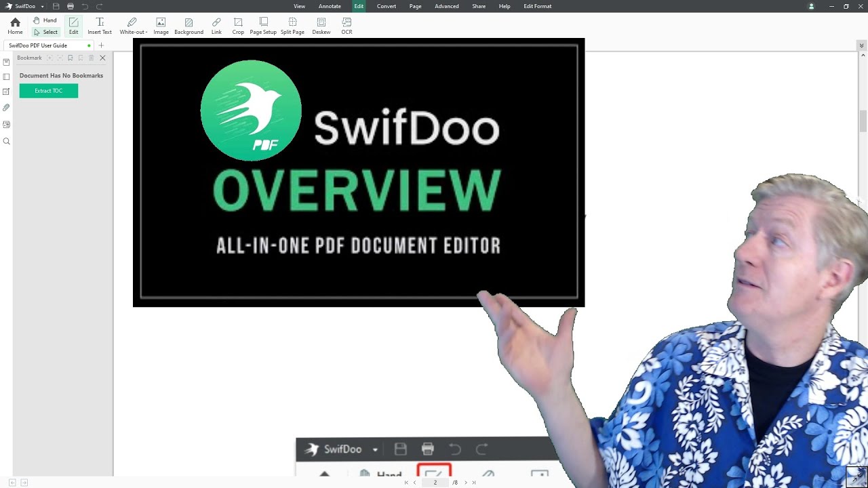
Task: Select the Edit menu tab
Action: (359, 6)
